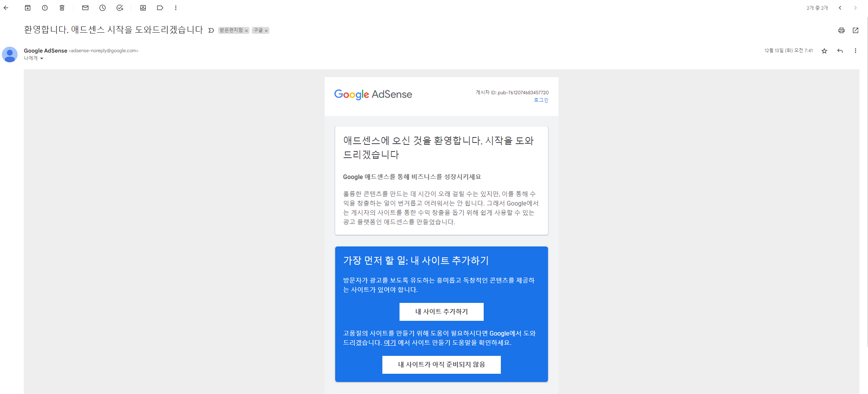This screenshot has width=868, height=394.
Task: Click the 받은편지함 label chip
Action: point(231,30)
